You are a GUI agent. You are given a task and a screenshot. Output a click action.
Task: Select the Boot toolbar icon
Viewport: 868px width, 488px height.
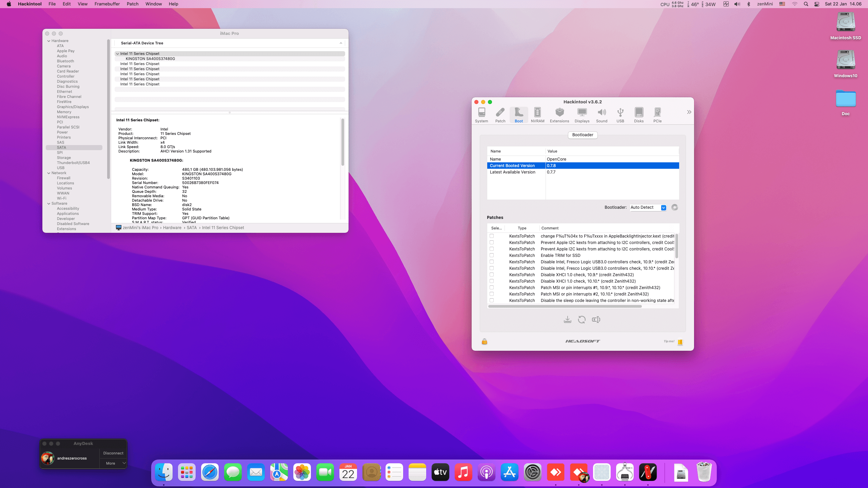tap(519, 115)
